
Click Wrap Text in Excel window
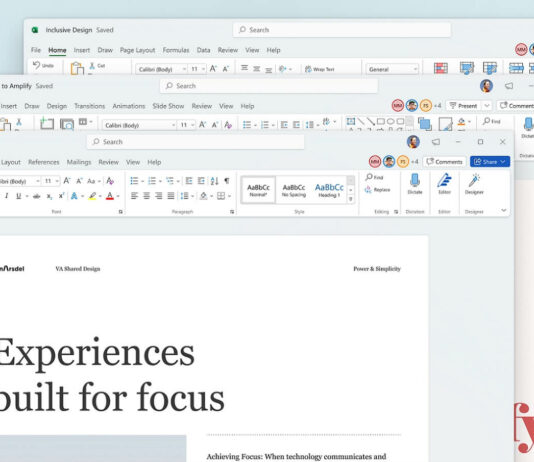[x=319, y=69]
